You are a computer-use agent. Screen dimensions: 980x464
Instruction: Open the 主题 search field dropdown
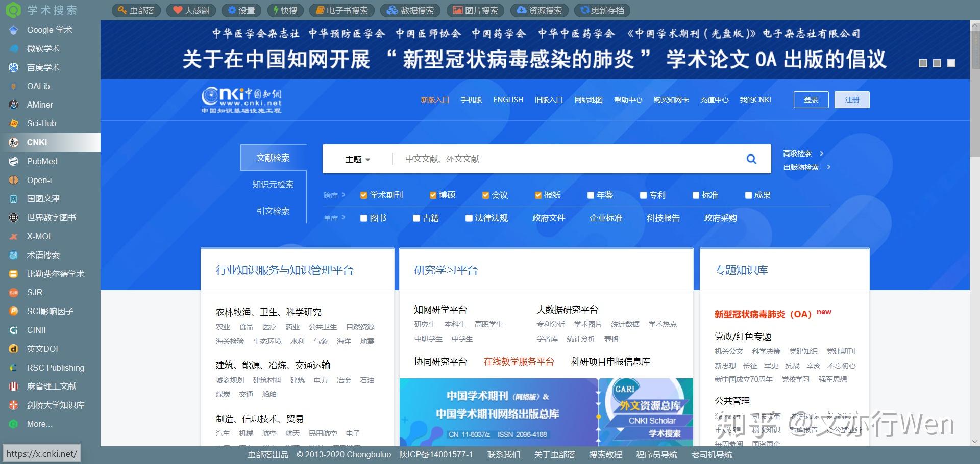pyautogui.click(x=358, y=160)
